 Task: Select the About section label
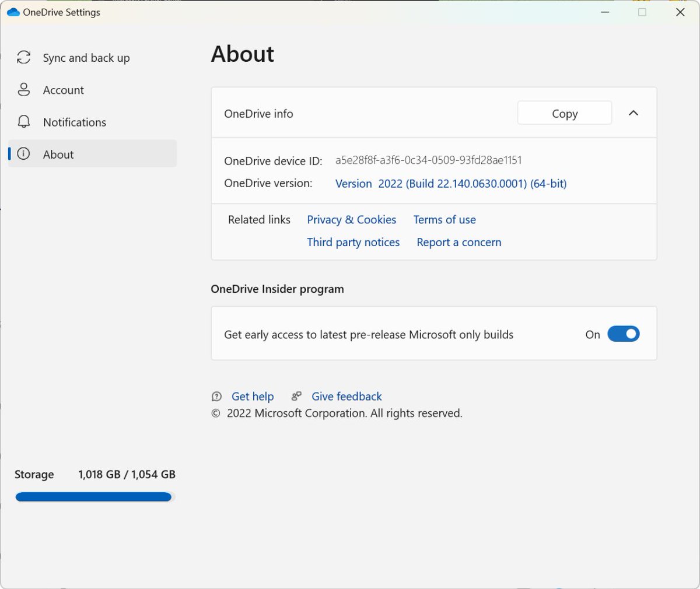pos(58,155)
